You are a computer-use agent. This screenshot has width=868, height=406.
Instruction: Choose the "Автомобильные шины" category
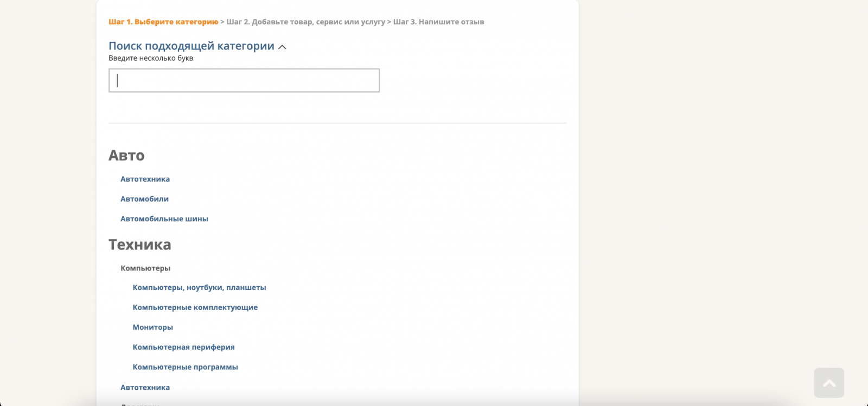coord(164,219)
